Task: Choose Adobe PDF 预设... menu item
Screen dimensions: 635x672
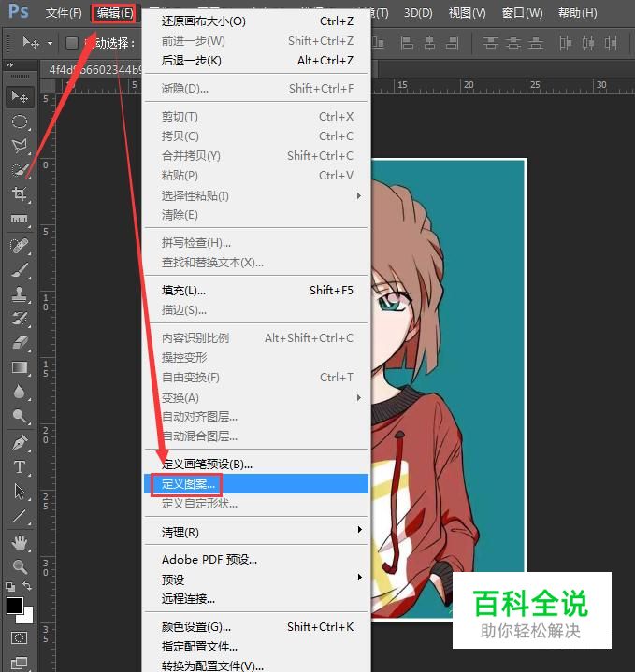Action: 257,559
